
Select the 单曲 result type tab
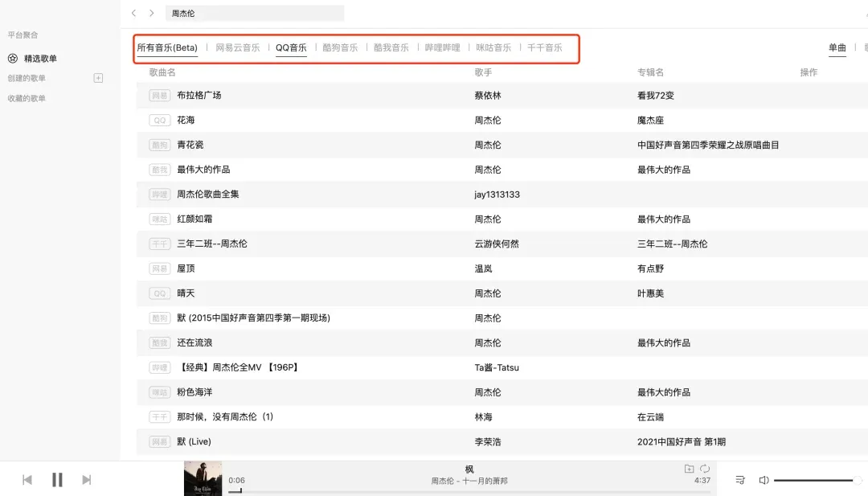(837, 47)
